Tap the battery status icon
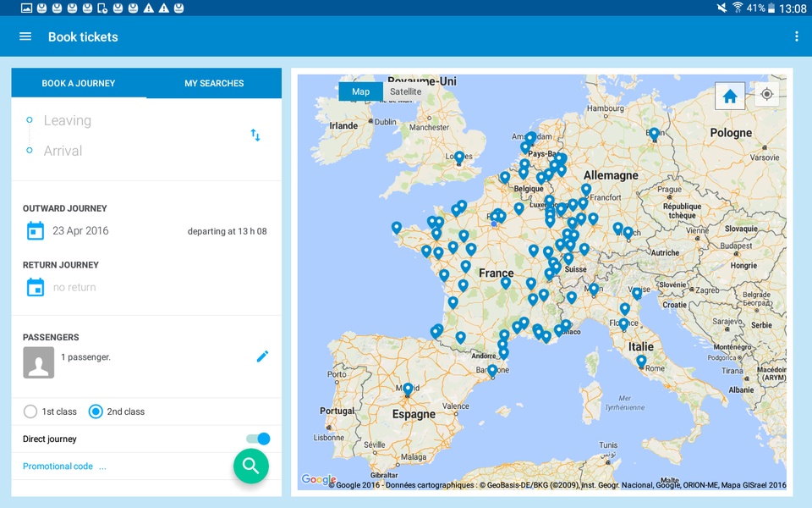812x508 pixels. tap(771, 8)
